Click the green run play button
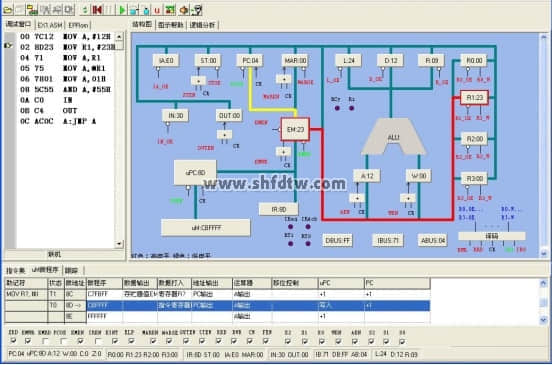 pyautogui.click(x=122, y=10)
